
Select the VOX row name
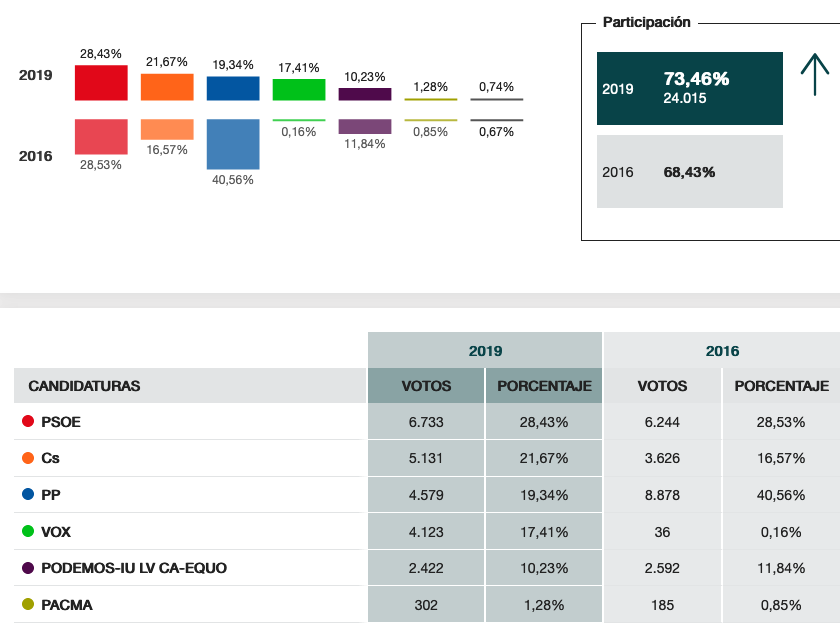56,532
